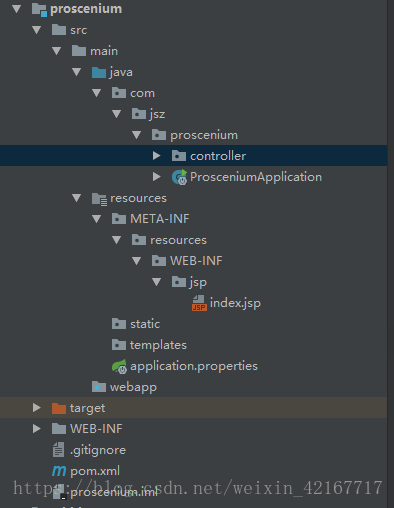Click the resources root folder icon
Viewport: 394px width, 508px height.
99,199
